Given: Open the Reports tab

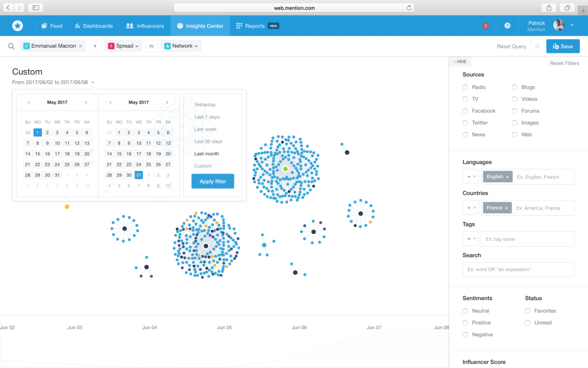Looking at the screenshot, I should [257, 26].
